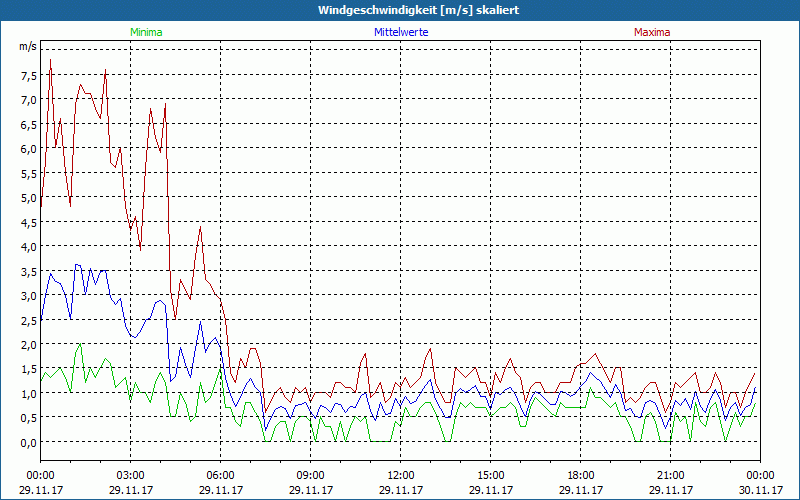Click the blue Mittelwerte legend label
This screenshot has height=500, width=800.
(401, 32)
